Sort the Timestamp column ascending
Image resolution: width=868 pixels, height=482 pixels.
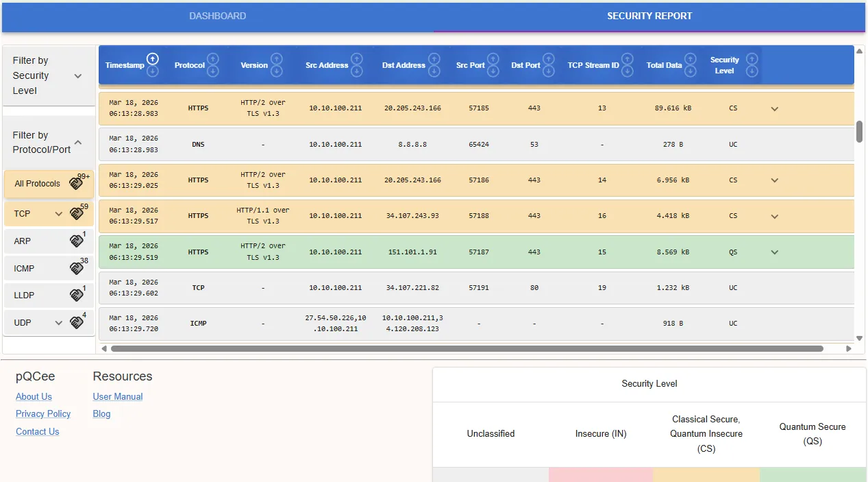point(152,60)
